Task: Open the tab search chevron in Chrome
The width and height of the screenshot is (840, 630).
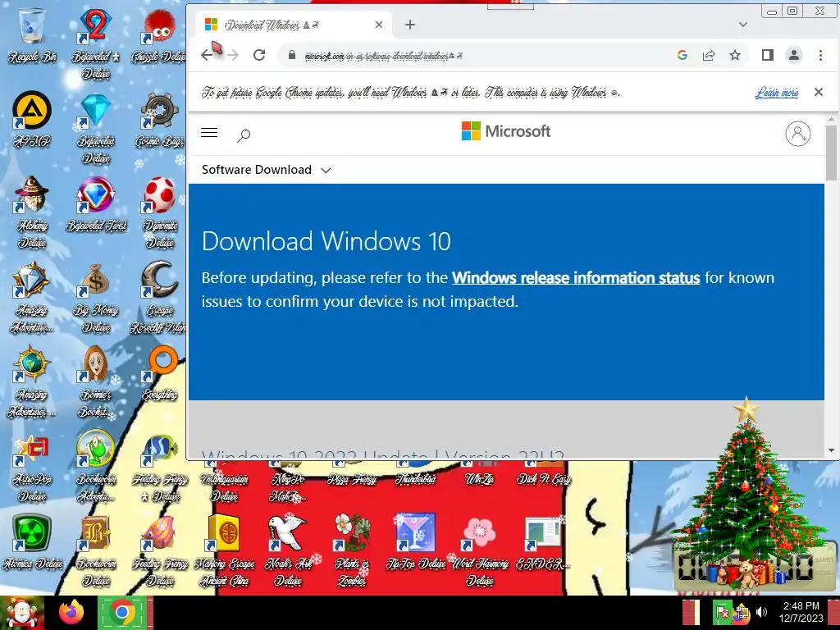Action: (x=743, y=24)
